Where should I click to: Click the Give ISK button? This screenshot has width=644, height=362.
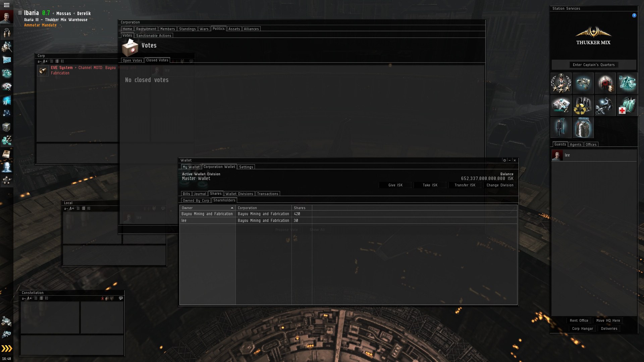(395, 185)
